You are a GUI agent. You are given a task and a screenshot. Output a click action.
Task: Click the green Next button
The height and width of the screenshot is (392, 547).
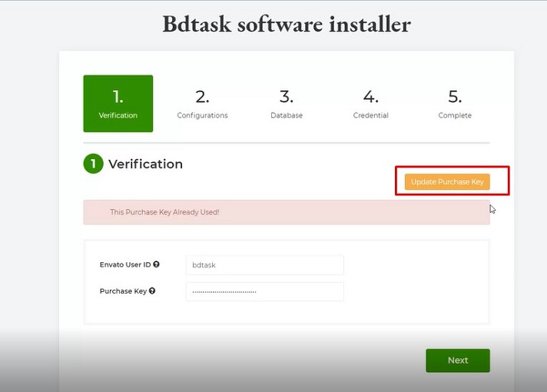[458, 360]
